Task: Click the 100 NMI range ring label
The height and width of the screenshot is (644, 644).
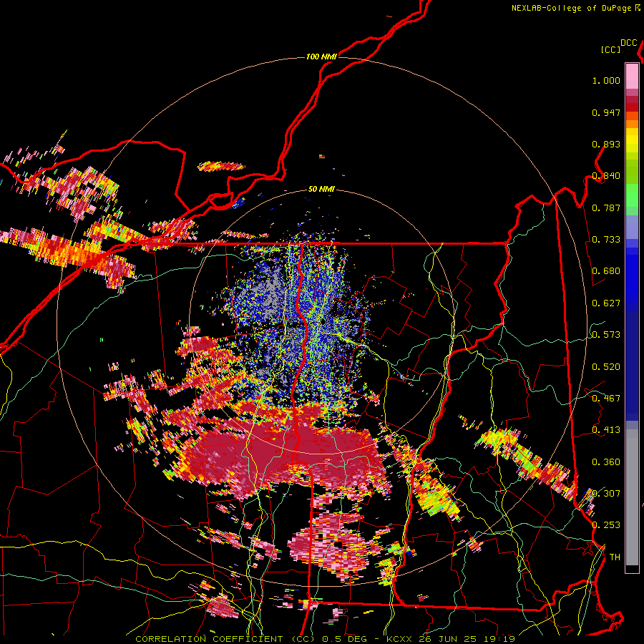Action: pos(321,57)
